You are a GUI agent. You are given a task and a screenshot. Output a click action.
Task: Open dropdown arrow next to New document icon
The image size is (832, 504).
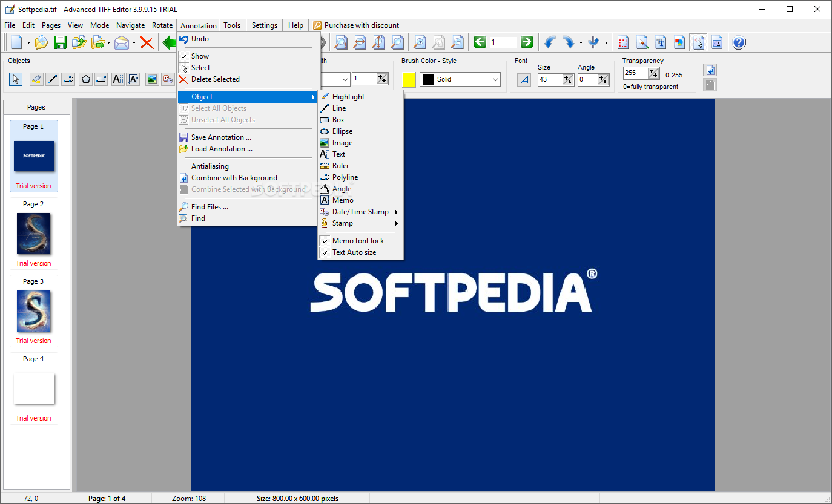pyautogui.click(x=28, y=43)
